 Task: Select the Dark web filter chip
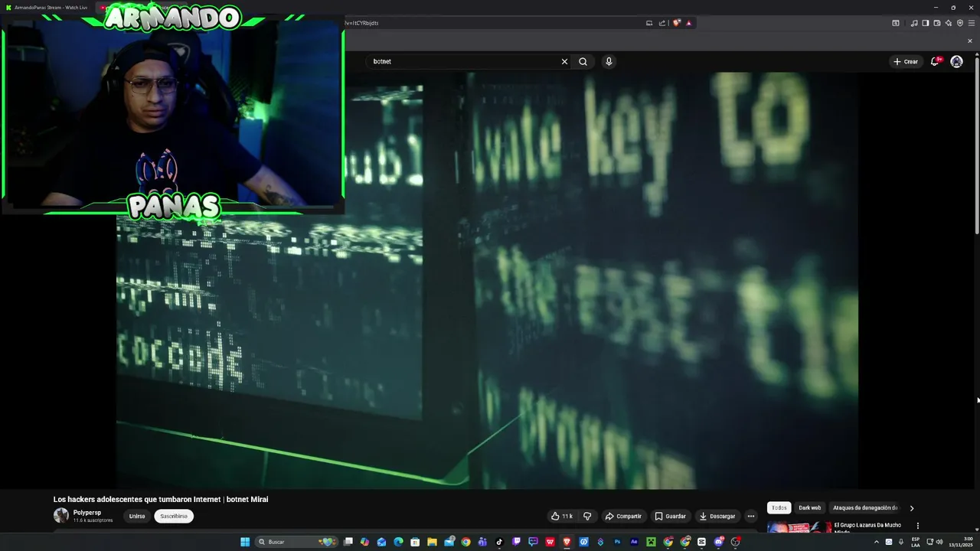809,507
